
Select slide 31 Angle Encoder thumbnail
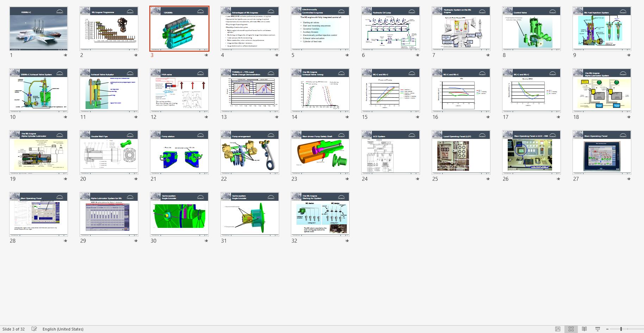(x=250, y=214)
